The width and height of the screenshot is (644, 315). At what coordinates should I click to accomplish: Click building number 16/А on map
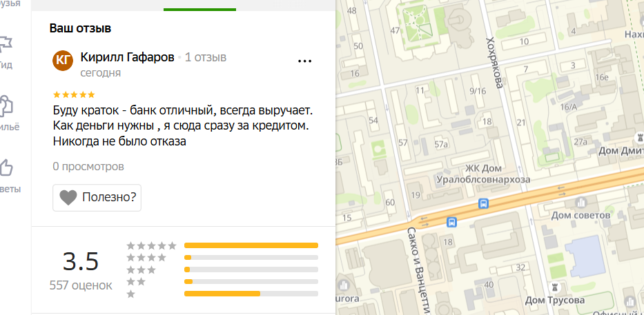pyautogui.click(x=569, y=108)
